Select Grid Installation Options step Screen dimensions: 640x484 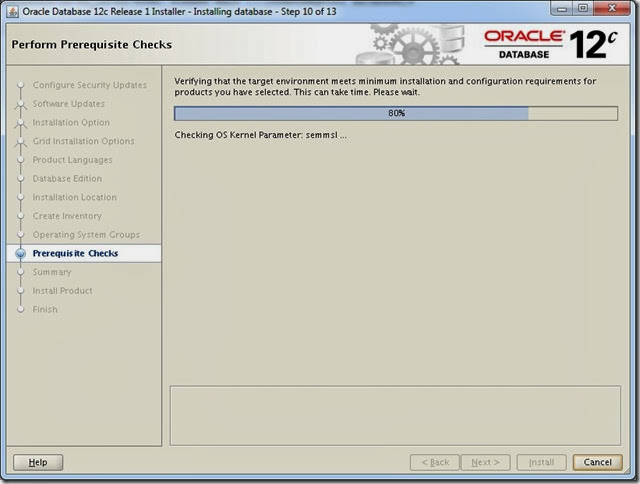click(x=83, y=141)
